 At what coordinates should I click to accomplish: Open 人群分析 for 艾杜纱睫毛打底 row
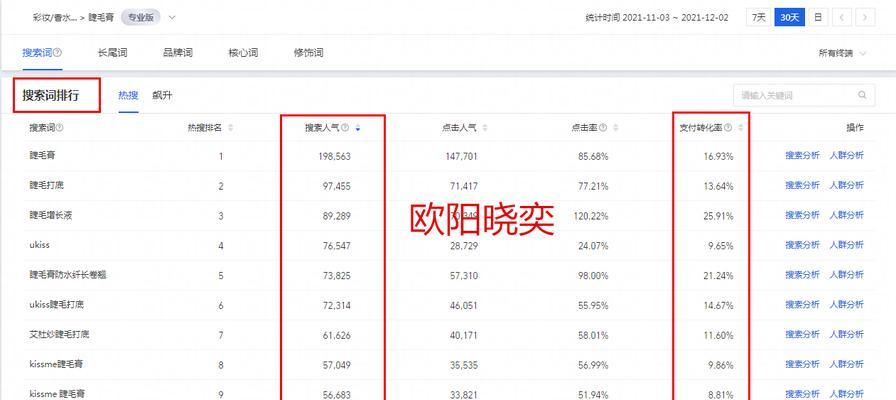click(846, 334)
